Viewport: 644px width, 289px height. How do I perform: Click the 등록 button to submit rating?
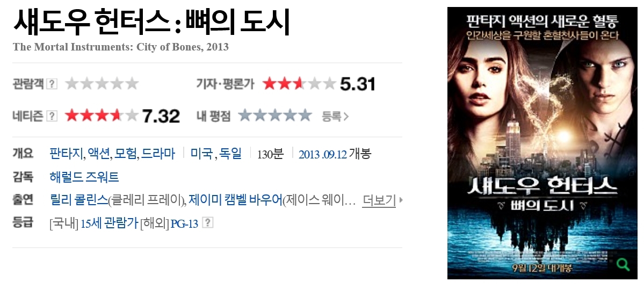(335, 117)
